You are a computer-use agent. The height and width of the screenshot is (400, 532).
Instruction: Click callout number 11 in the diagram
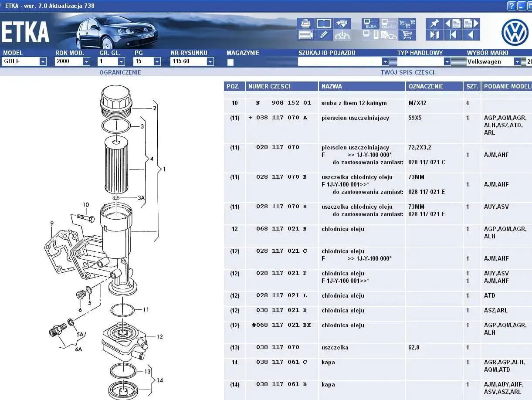[x=146, y=309]
